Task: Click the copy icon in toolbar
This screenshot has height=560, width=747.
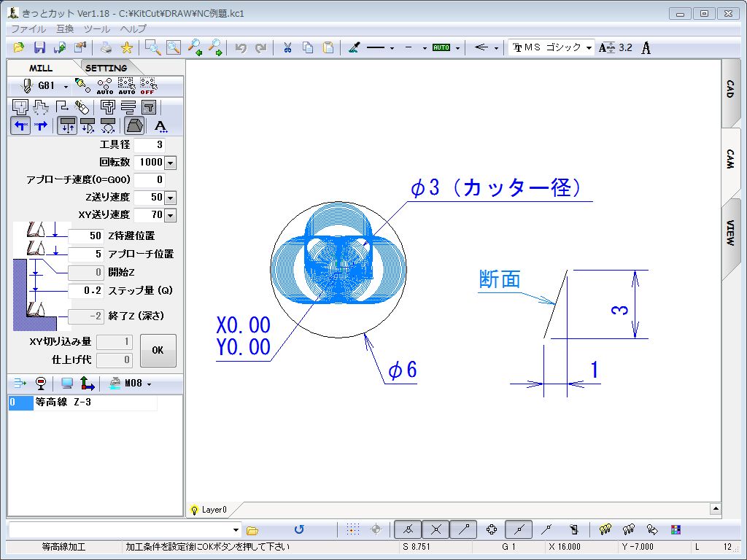Action: [x=308, y=47]
